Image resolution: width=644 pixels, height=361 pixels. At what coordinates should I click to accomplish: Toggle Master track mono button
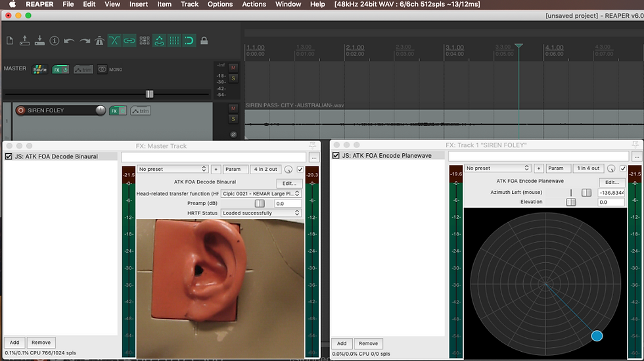click(x=102, y=69)
